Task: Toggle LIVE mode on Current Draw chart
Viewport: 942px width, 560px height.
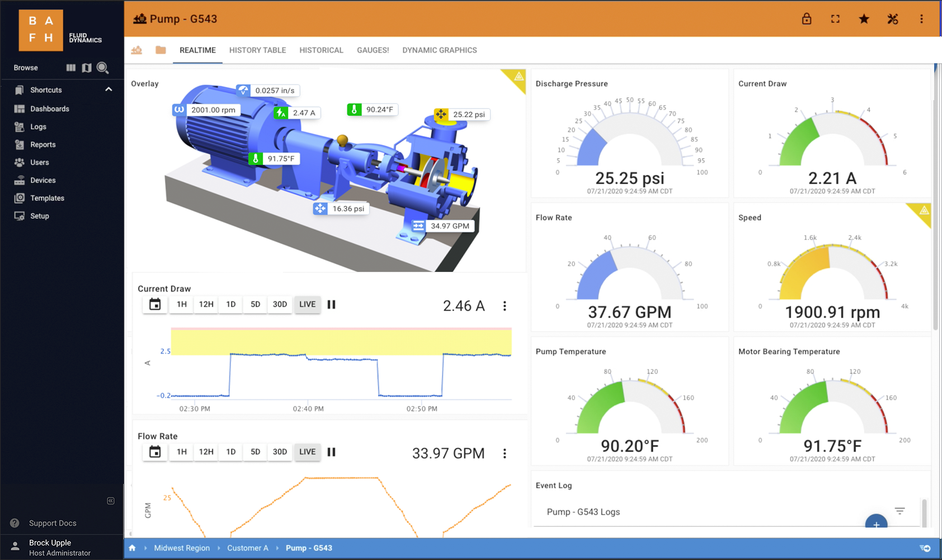Action: pyautogui.click(x=307, y=304)
